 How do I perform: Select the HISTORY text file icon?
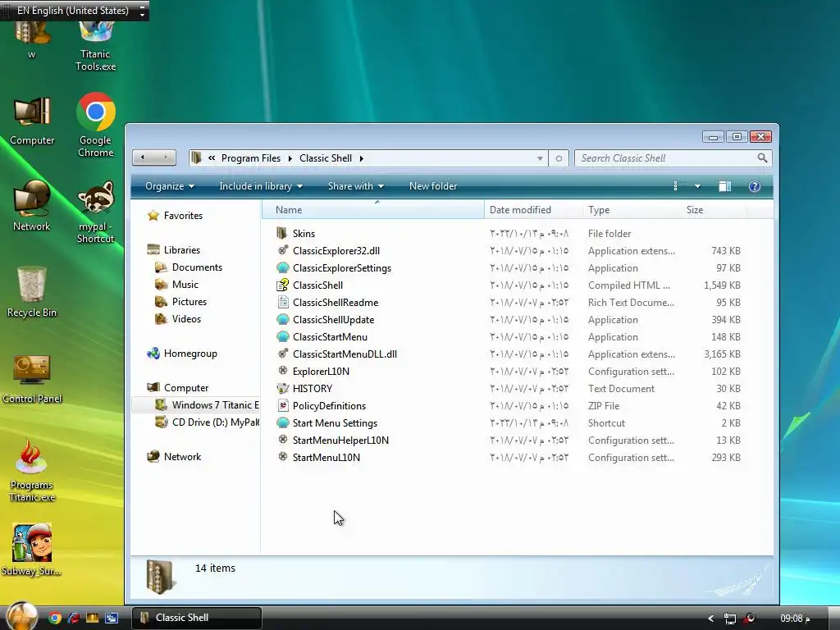(x=283, y=388)
